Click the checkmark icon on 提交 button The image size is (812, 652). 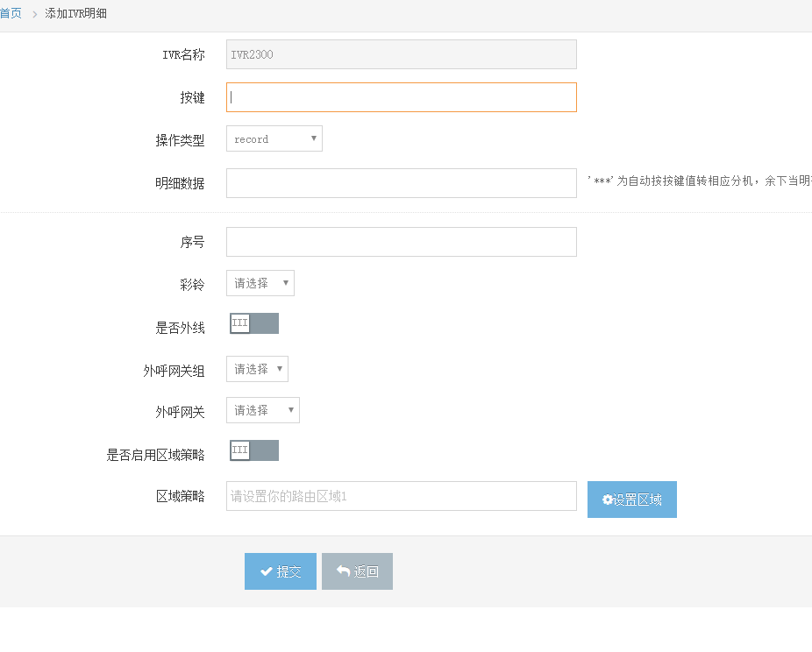point(267,571)
